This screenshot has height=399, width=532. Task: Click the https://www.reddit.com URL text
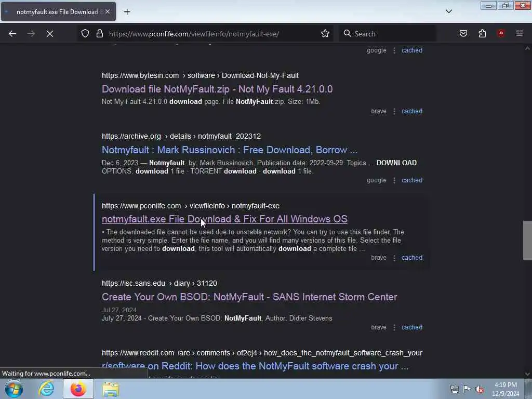[x=138, y=353]
